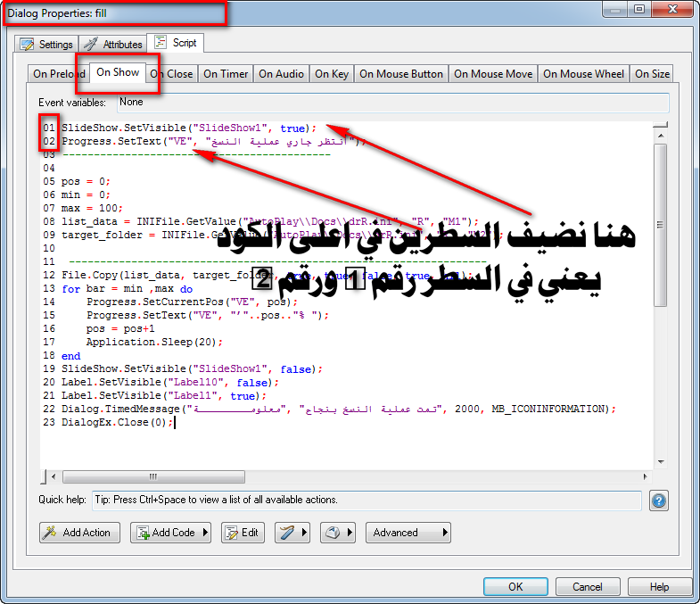
Task: Go to the On Key event tab
Action: pos(332,74)
